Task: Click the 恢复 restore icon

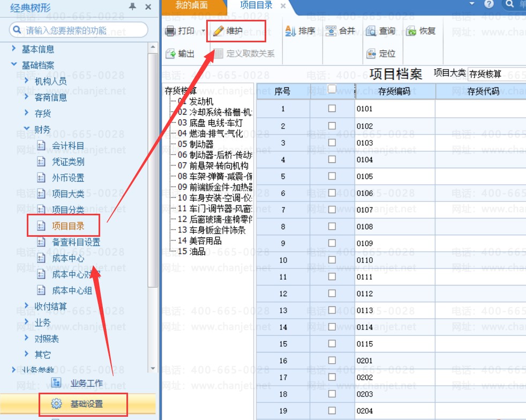Action: 411,31
